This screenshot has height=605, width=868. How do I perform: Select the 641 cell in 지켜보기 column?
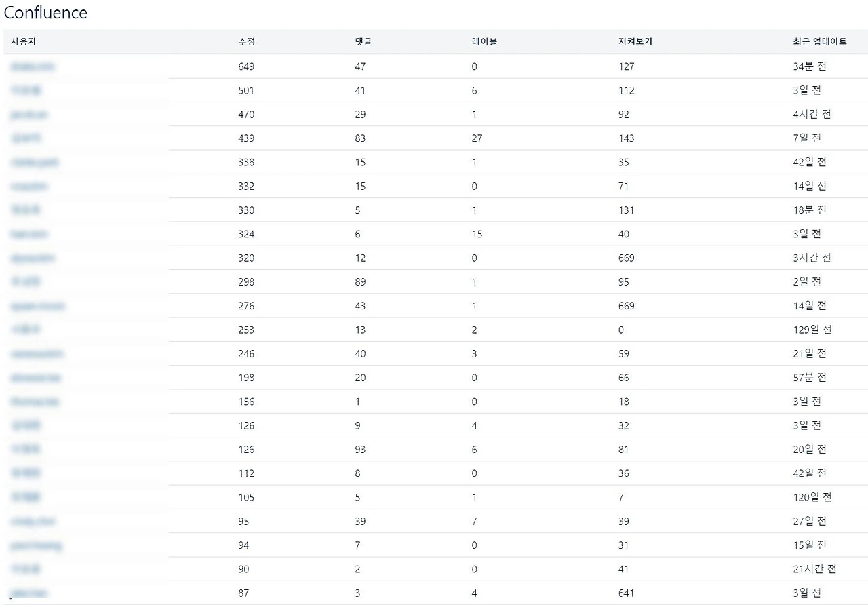(x=626, y=593)
